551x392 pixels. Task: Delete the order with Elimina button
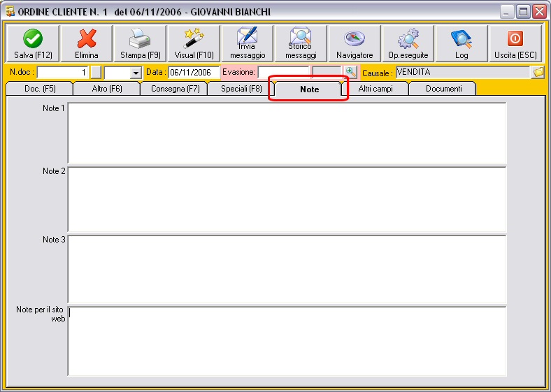tap(87, 43)
